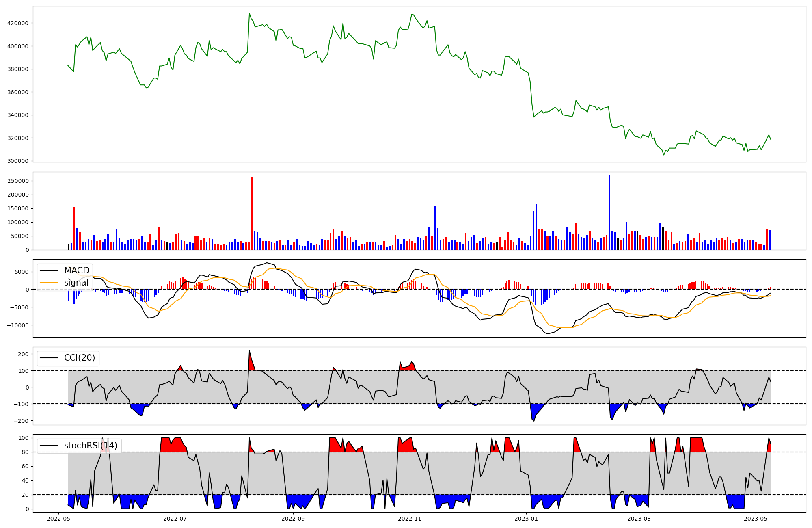Viewport: 812px width, 528px height.
Task: Click the 80 stochRSI axis label
Action: pos(25,452)
